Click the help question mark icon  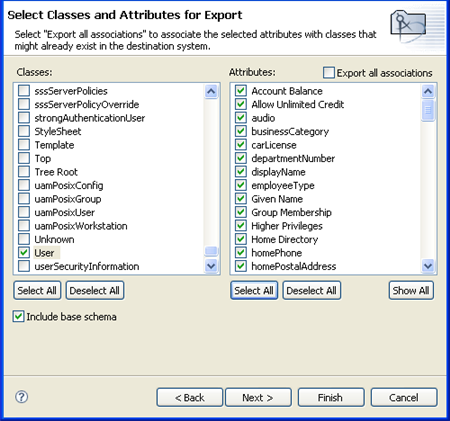[x=22, y=397]
